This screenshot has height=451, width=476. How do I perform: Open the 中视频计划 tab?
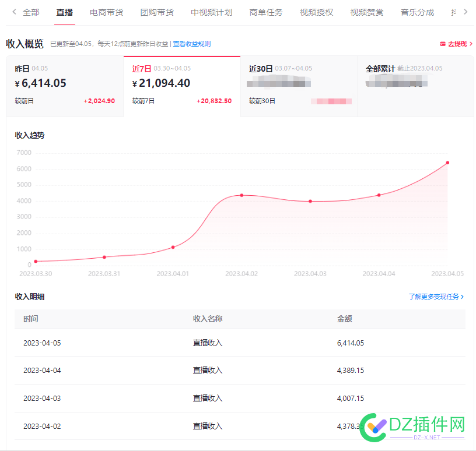tap(211, 12)
